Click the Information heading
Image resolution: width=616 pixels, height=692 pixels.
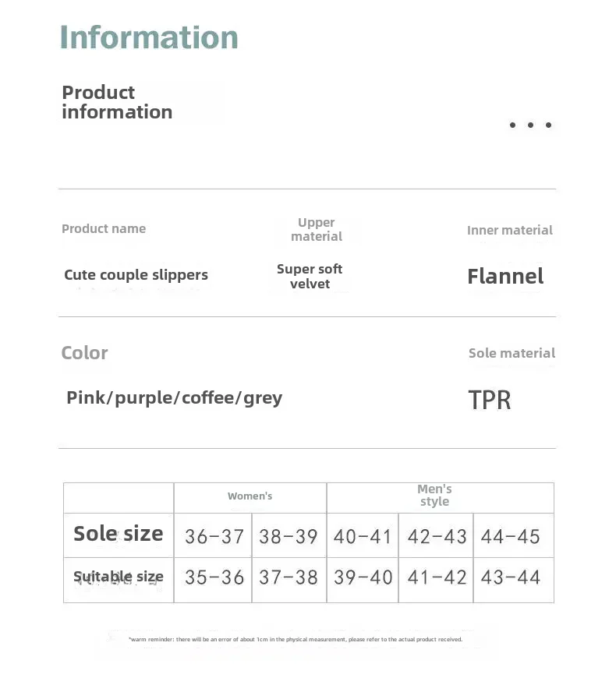(x=149, y=37)
